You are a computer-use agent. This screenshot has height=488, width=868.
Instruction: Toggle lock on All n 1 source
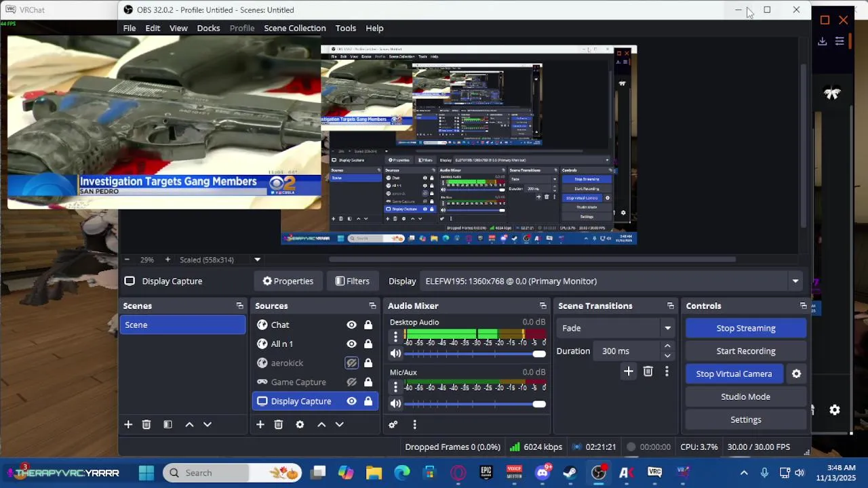pos(368,344)
